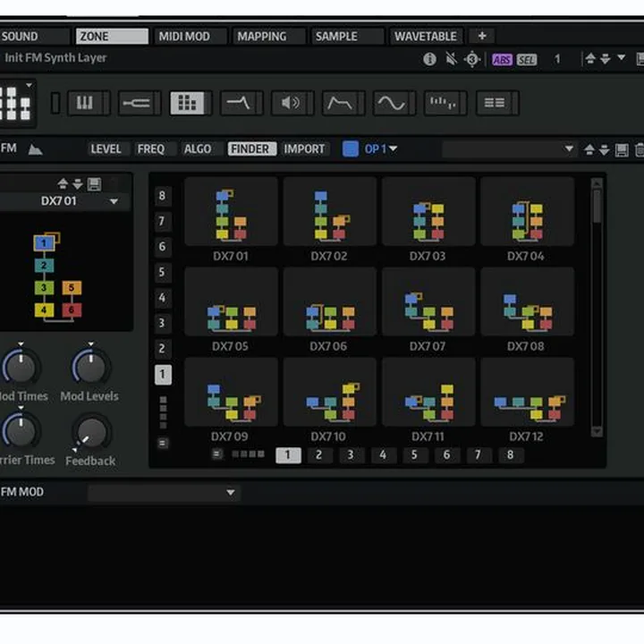Load next zone preset down arrow

(605, 59)
